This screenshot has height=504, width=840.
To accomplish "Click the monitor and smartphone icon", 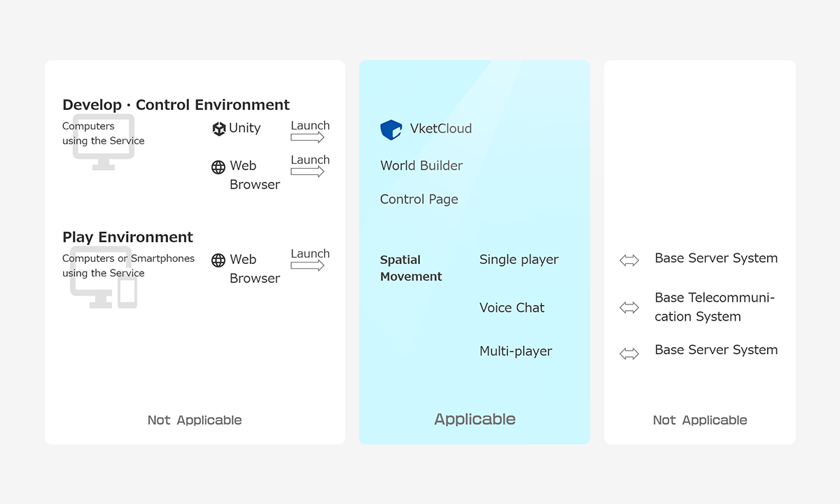I will coord(104,279).
